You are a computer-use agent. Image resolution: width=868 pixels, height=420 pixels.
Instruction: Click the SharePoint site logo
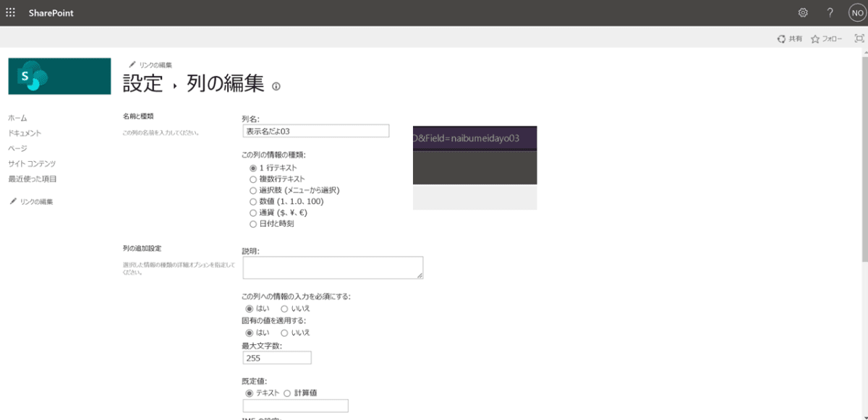(59, 76)
